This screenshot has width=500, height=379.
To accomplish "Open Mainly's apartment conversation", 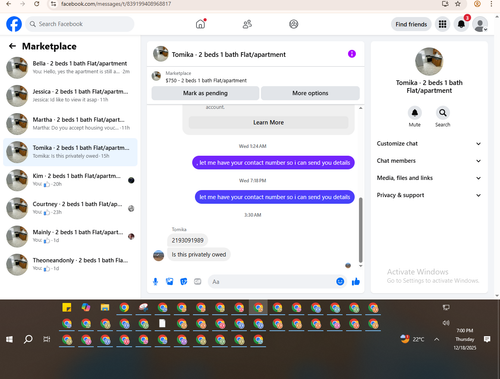I will click(x=70, y=236).
